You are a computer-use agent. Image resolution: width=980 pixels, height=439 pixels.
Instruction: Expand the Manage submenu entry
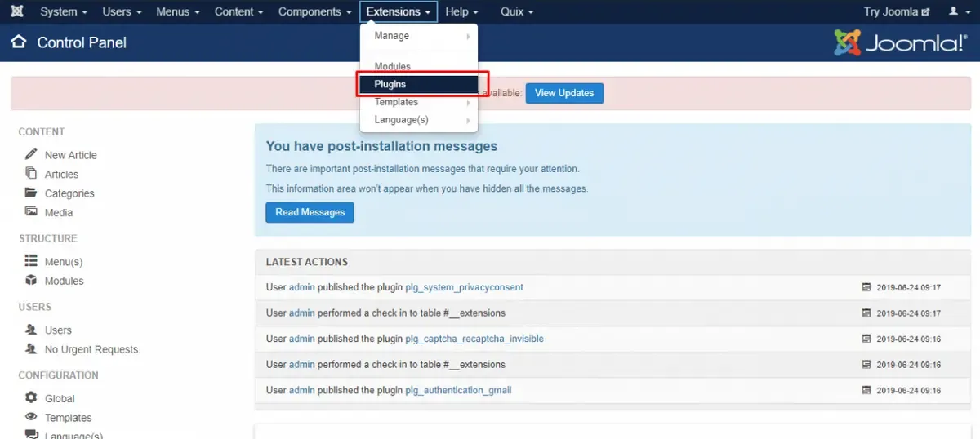[419, 36]
